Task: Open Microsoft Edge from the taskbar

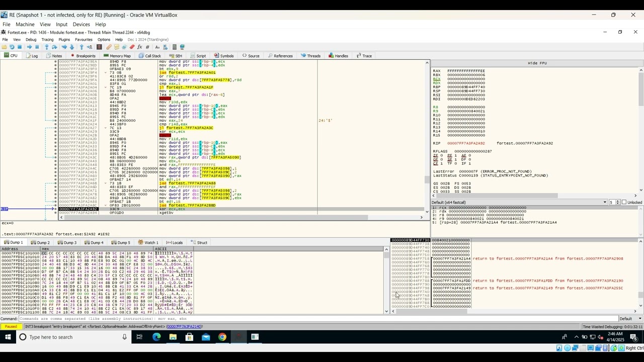Action: [156, 337]
